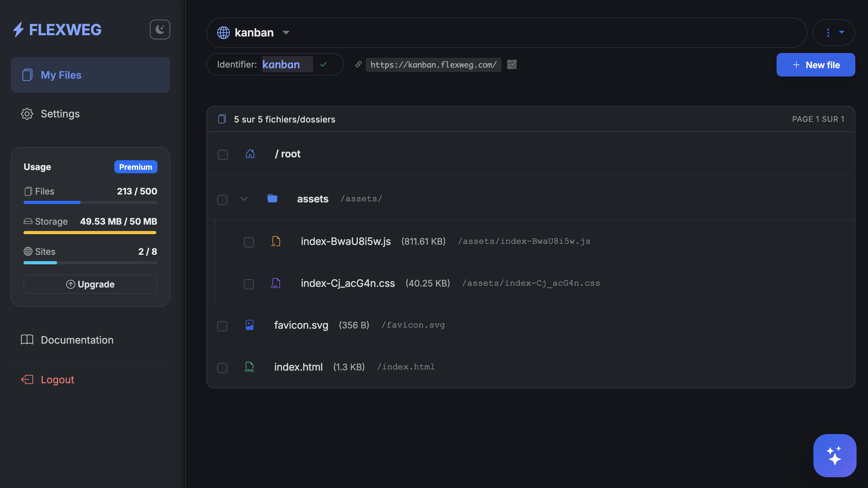The image size is (868, 488).
Task: Click the root home icon
Action: point(250,154)
